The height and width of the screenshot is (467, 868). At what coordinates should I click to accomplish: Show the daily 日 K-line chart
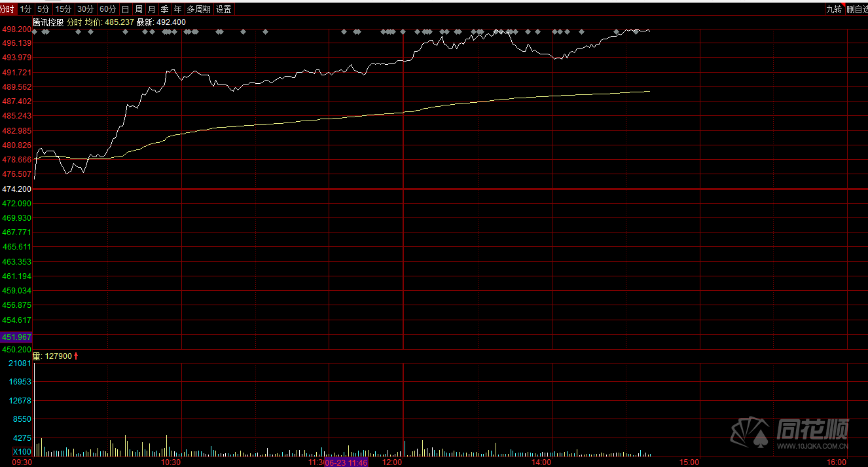click(x=125, y=9)
